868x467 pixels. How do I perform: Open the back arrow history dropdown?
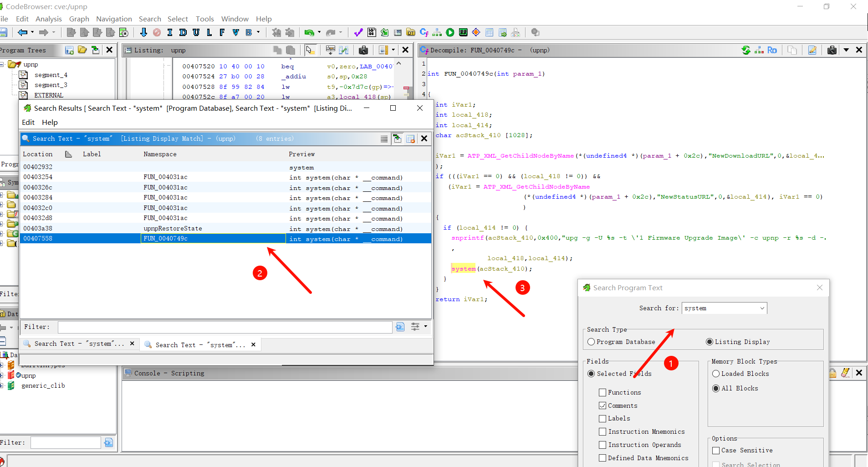32,32
